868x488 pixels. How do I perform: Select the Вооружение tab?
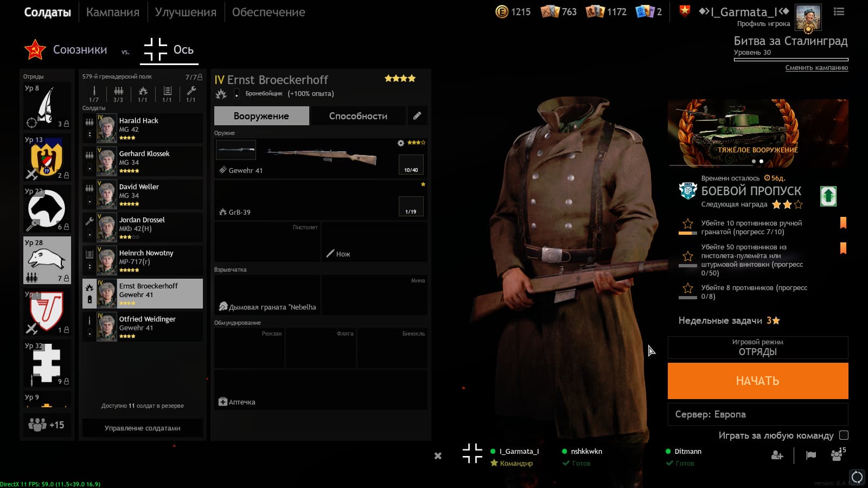pyautogui.click(x=261, y=115)
